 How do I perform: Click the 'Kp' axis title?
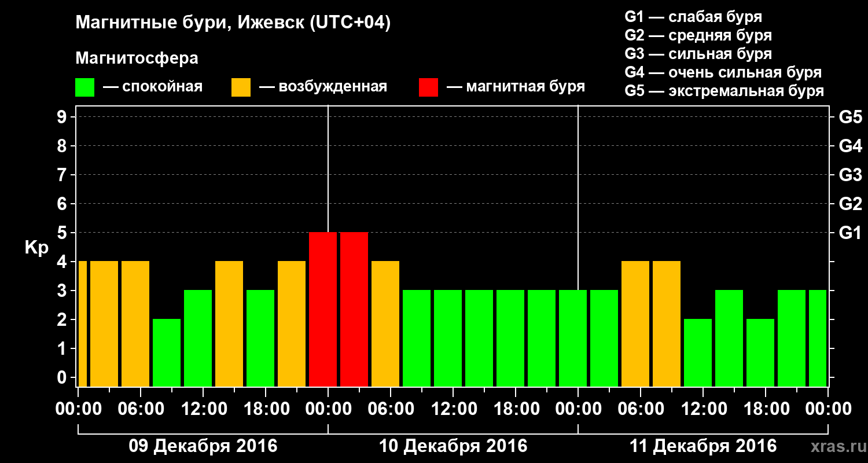(36, 248)
